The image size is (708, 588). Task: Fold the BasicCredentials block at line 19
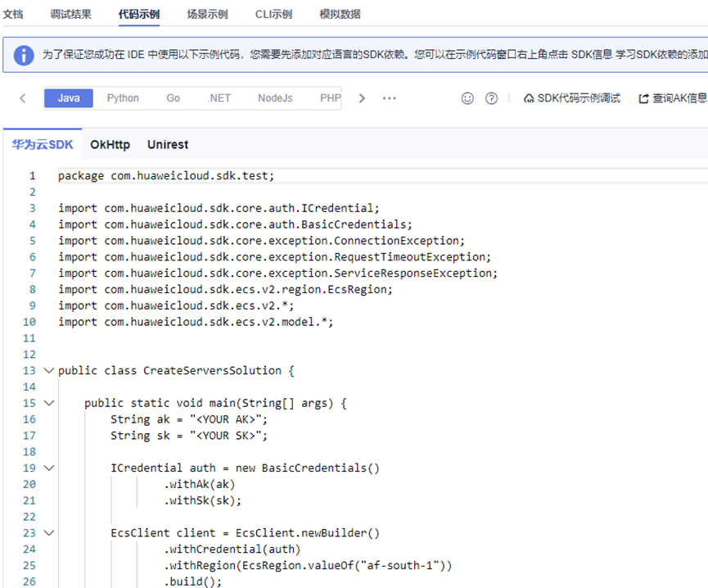[49, 468]
